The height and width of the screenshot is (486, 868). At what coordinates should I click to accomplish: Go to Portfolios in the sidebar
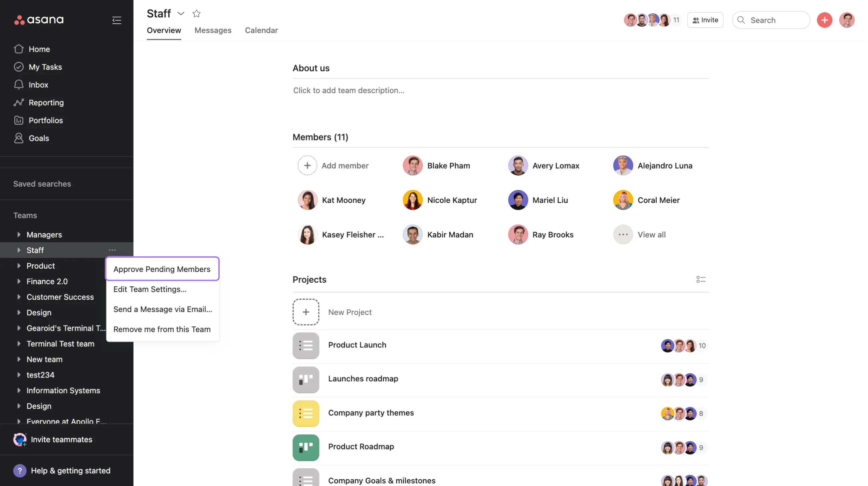pyautogui.click(x=45, y=120)
